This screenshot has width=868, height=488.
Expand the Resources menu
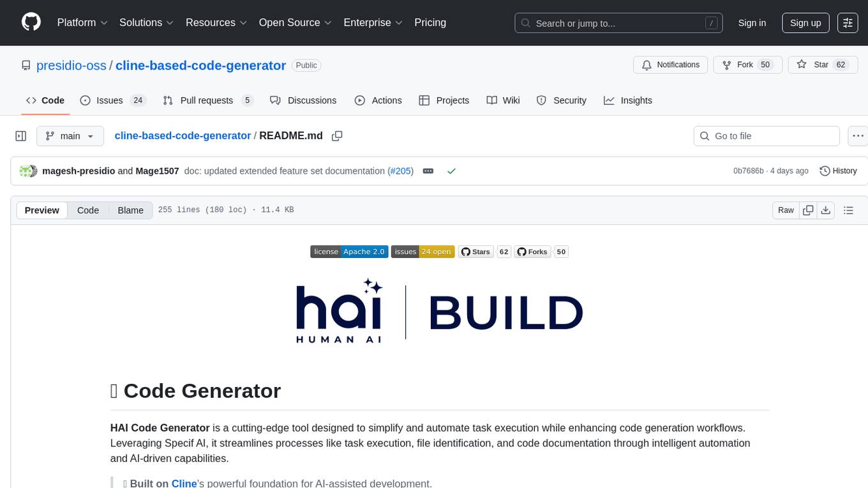pos(216,22)
